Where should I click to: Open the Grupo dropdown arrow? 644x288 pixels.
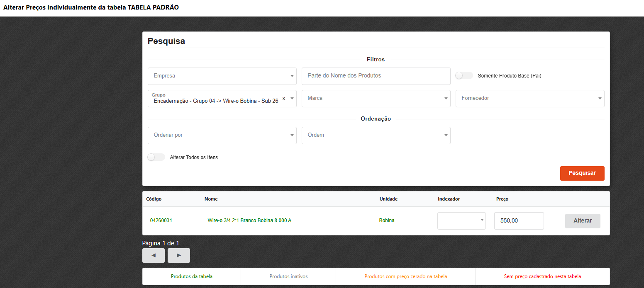click(x=292, y=99)
